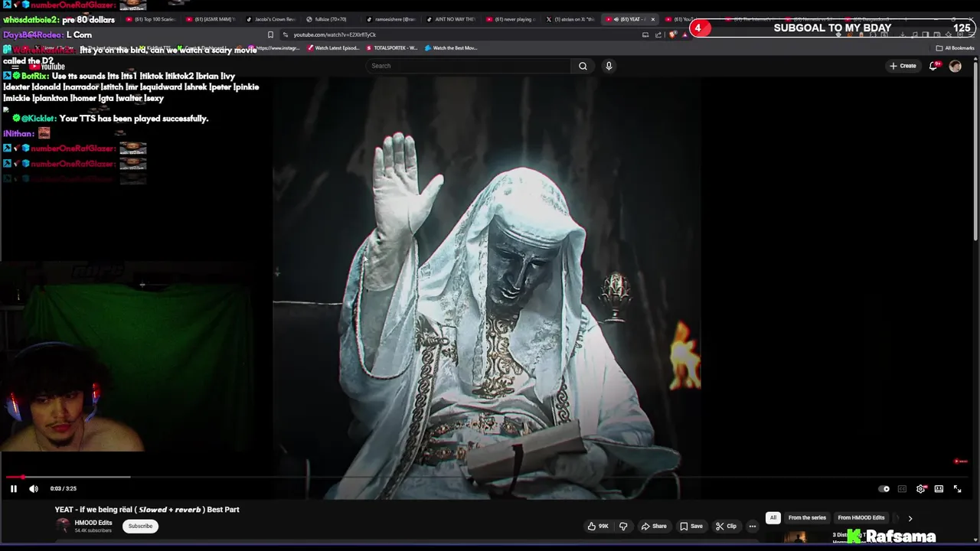Viewport: 980px width, 551px height.
Task: Open the YouTube notifications bell
Action: (933, 66)
